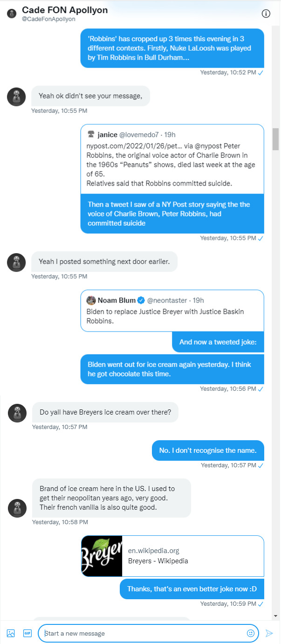Click the scrollbar down arrow
Screen dimensions: 281x644
pos(276,616)
